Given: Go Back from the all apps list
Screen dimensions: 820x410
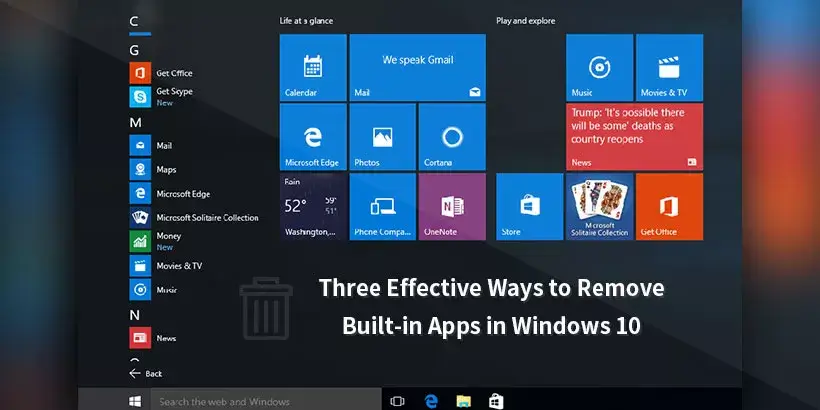Looking at the screenshot, I should (x=146, y=373).
